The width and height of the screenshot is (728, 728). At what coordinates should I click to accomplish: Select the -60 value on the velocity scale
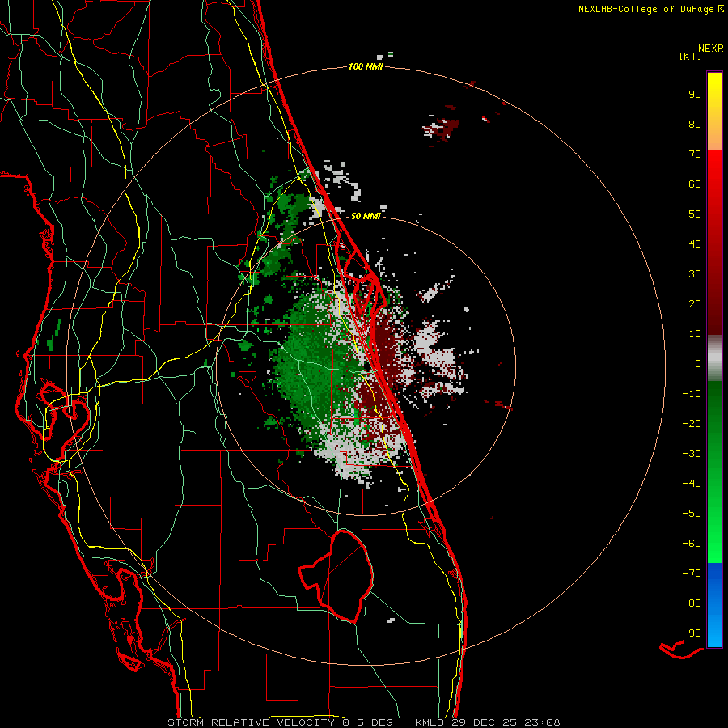692,544
